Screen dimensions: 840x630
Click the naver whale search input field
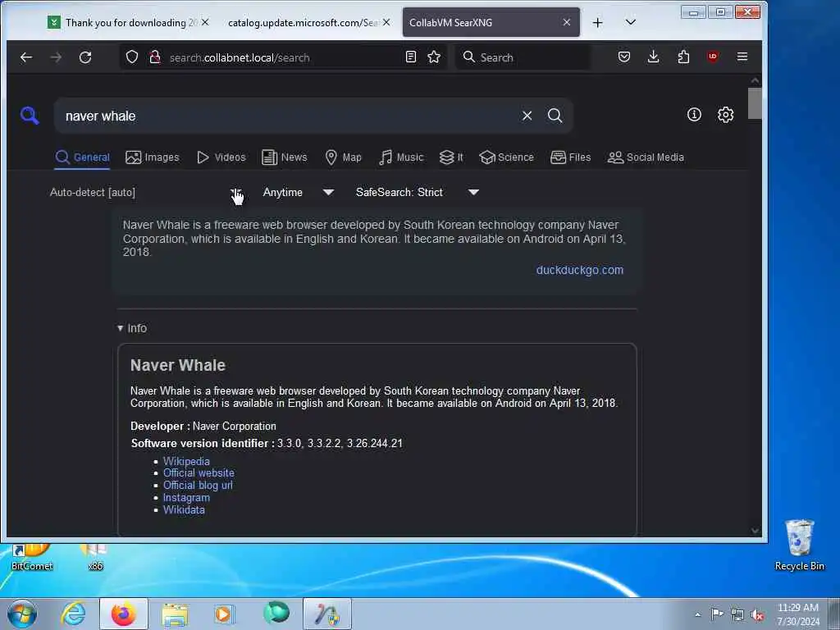[290, 116]
